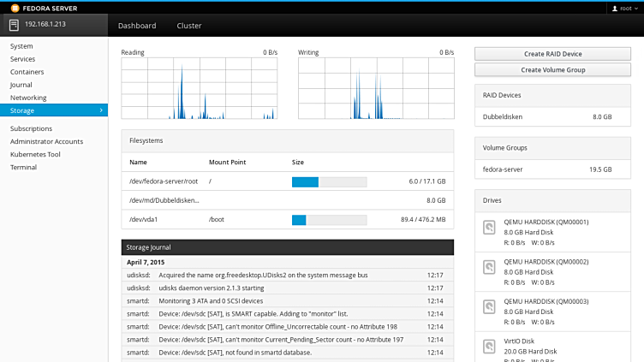Click the /dev/vda1 boot usage bar
The height and width of the screenshot is (362, 644).
pyautogui.click(x=329, y=220)
